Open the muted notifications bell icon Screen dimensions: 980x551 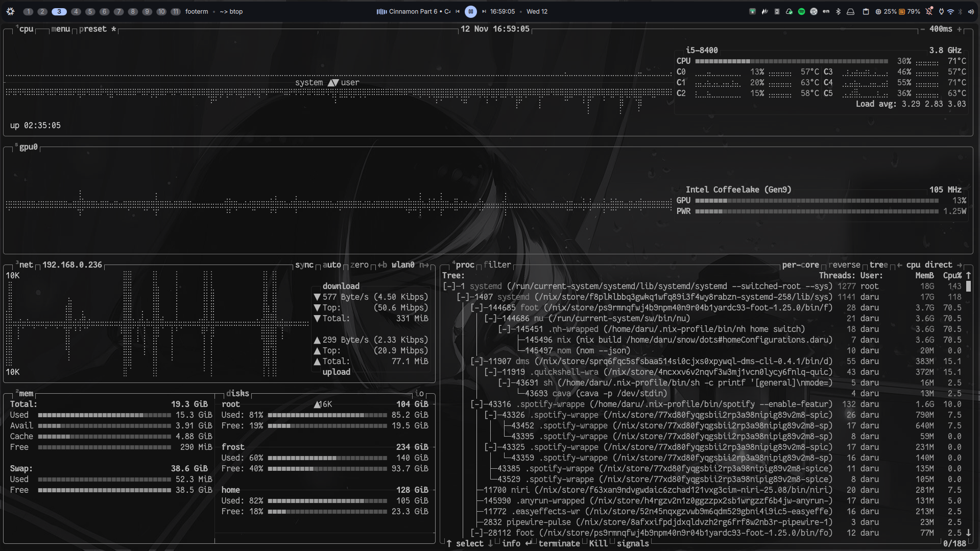pos(929,11)
